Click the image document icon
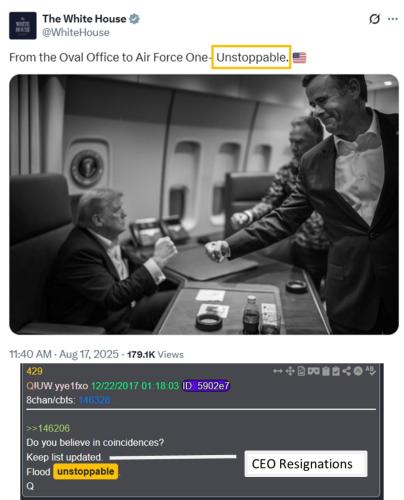 pyautogui.click(x=301, y=371)
